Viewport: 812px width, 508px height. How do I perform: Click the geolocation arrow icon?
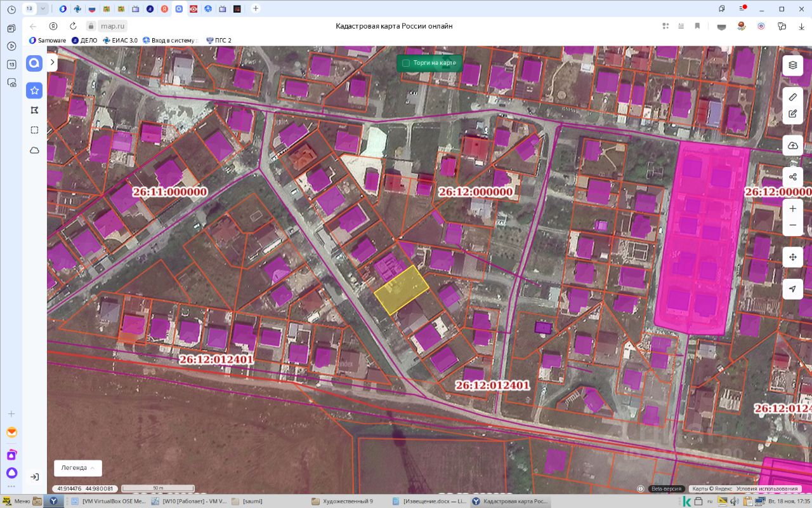(792, 289)
